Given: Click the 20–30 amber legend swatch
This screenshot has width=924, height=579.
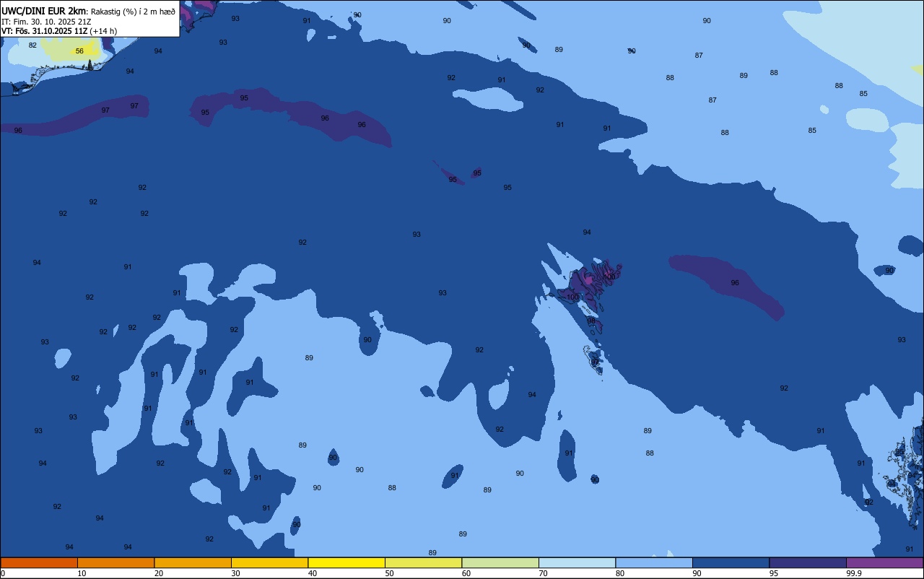Looking at the screenshot, I should (x=193, y=562).
